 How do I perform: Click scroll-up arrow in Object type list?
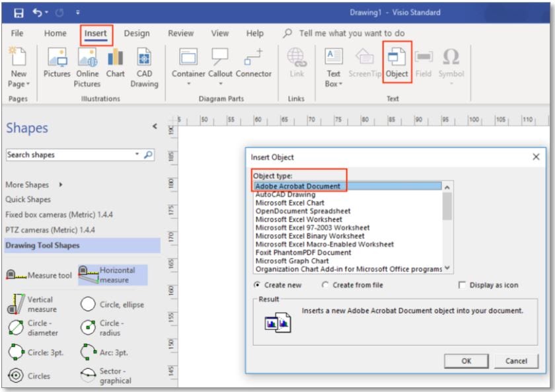coord(447,187)
